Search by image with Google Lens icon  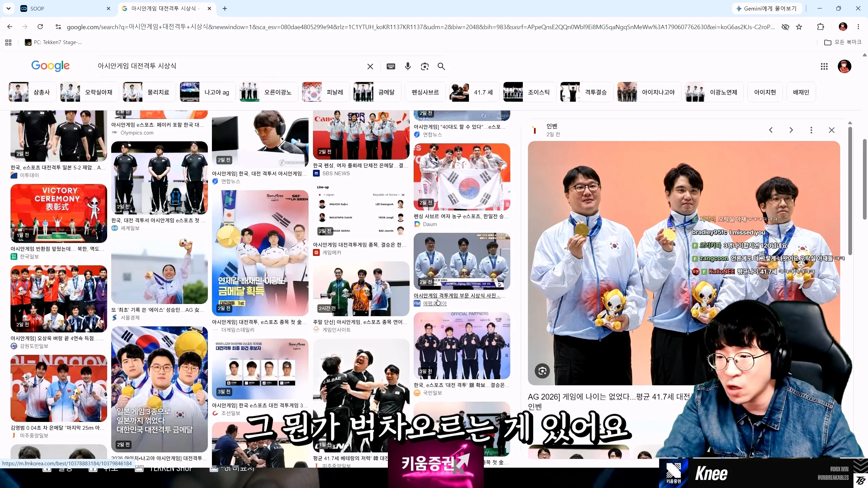tap(425, 66)
